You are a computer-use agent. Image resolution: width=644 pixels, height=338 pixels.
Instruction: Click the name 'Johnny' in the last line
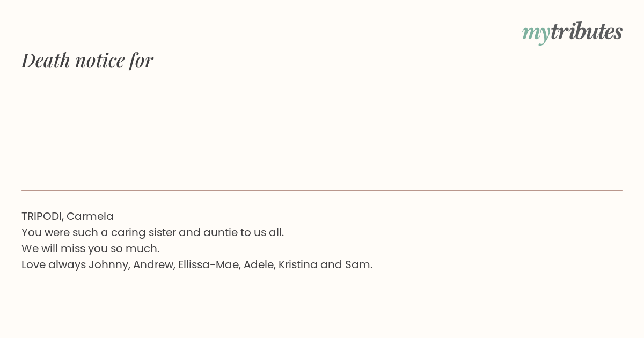point(109,264)
